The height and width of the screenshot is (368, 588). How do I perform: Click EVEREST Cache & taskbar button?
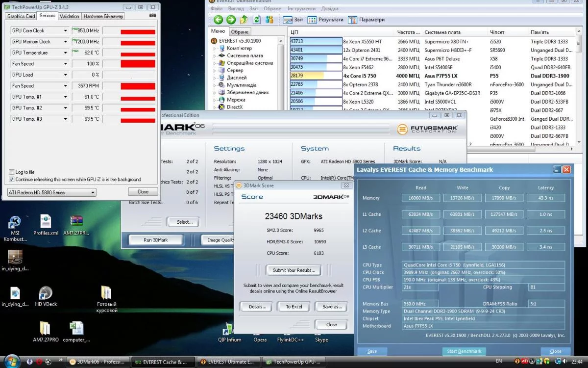coord(163,362)
